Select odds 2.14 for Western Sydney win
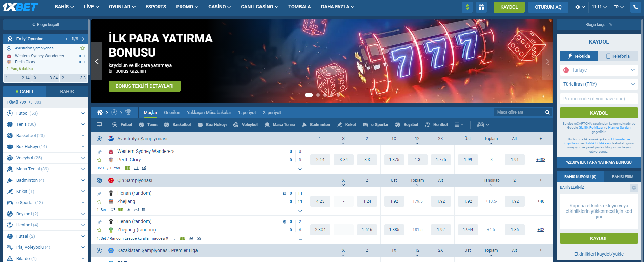644x262 pixels. (x=320, y=160)
